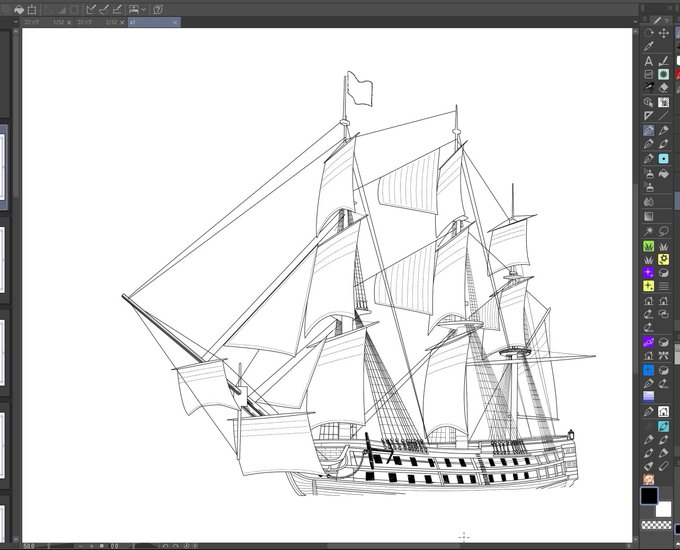Select the character portrait sub tool
Viewport: 680px width, 550px height.
click(x=648, y=479)
